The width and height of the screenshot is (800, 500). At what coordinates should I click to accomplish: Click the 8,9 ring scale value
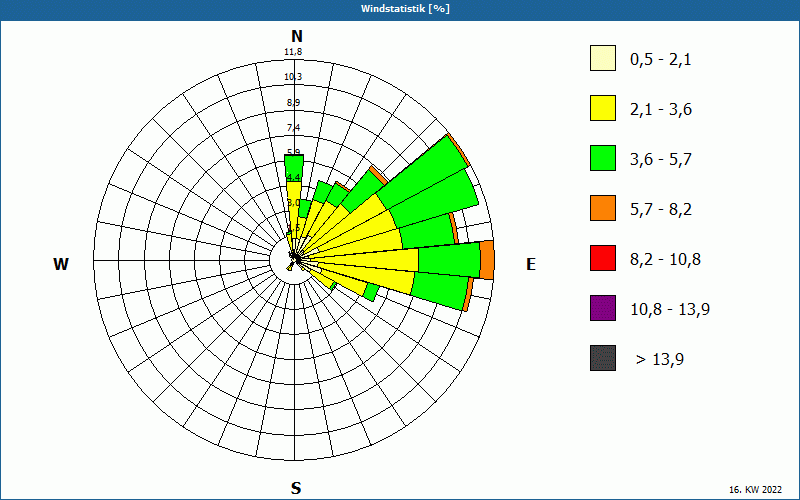point(293,103)
